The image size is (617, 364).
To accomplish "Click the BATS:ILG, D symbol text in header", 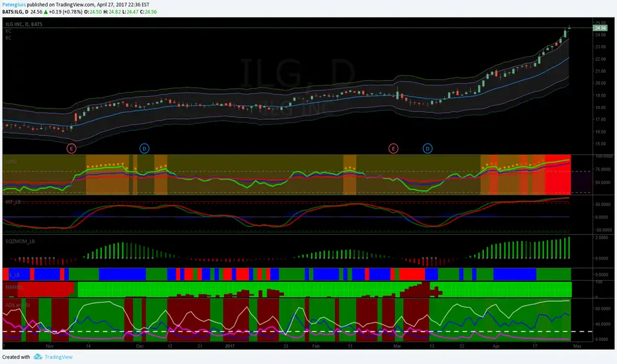I will point(15,12).
